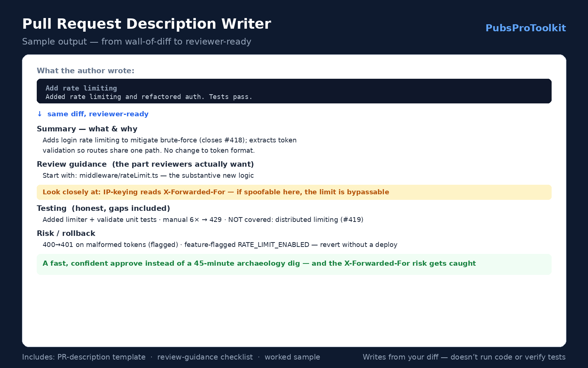Viewport: 588px width, 368px height.
Task: Click the 'validation so routes share one path' line
Action: pos(148,151)
